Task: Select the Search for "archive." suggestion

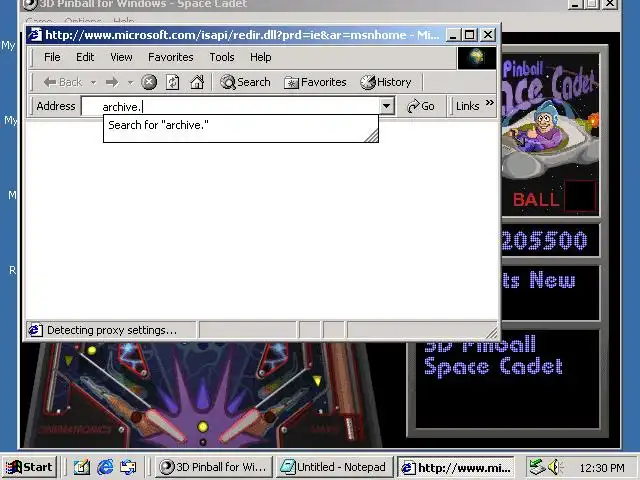Action: [241, 125]
